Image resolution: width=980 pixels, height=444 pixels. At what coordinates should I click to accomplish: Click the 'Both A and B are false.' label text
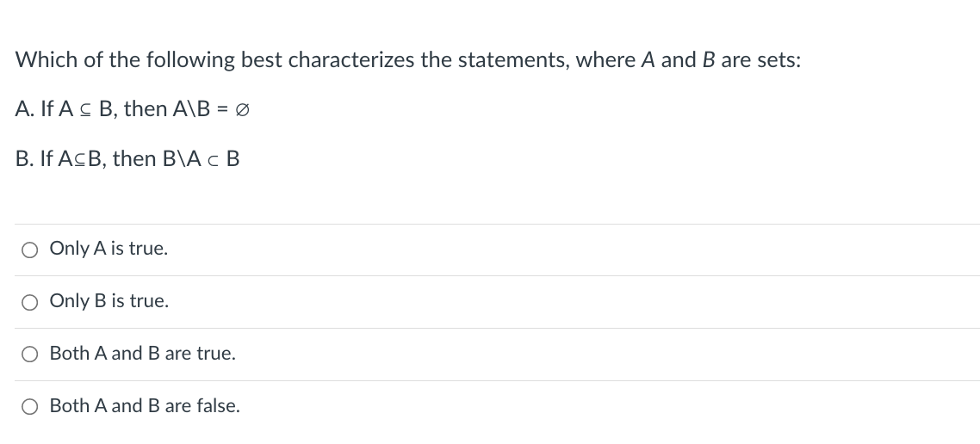pos(145,406)
